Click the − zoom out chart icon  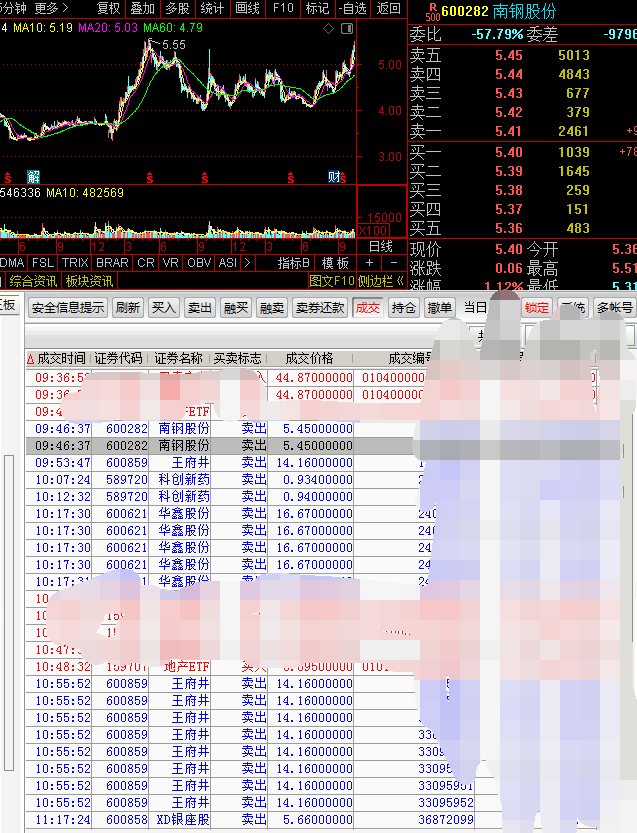[x=394, y=263]
